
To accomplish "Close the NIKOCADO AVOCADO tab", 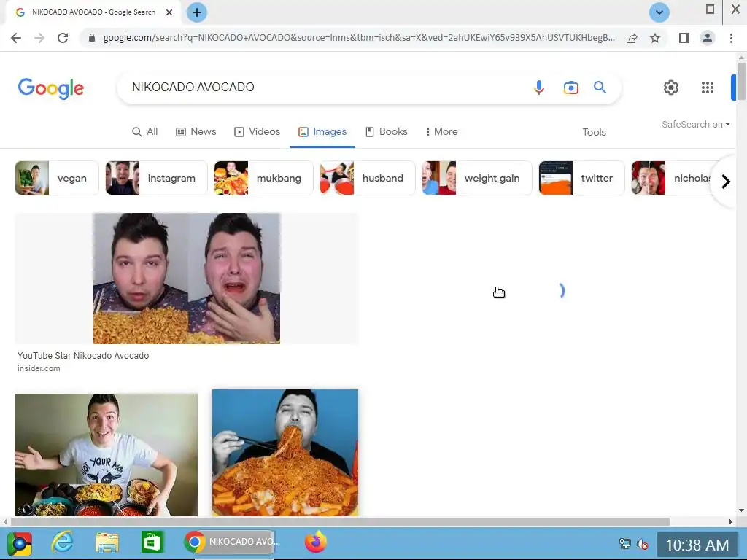I will click(x=169, y=12).
